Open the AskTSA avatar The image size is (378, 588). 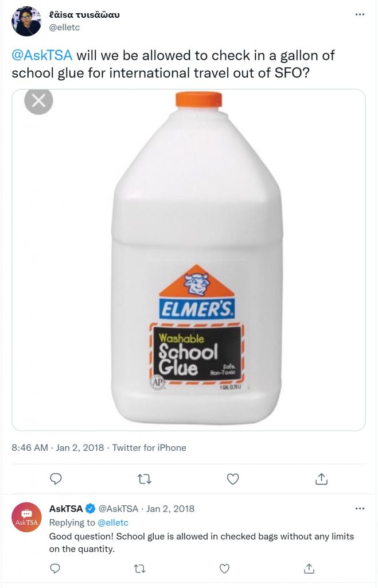tap(26, 517)
